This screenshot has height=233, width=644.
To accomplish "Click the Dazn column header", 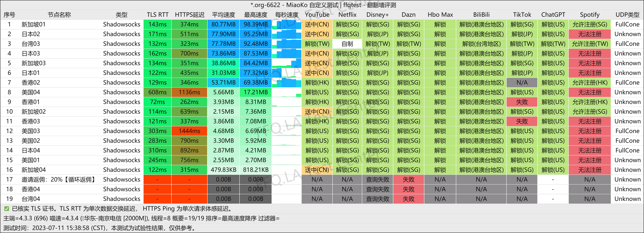I will tap(408, 15).
